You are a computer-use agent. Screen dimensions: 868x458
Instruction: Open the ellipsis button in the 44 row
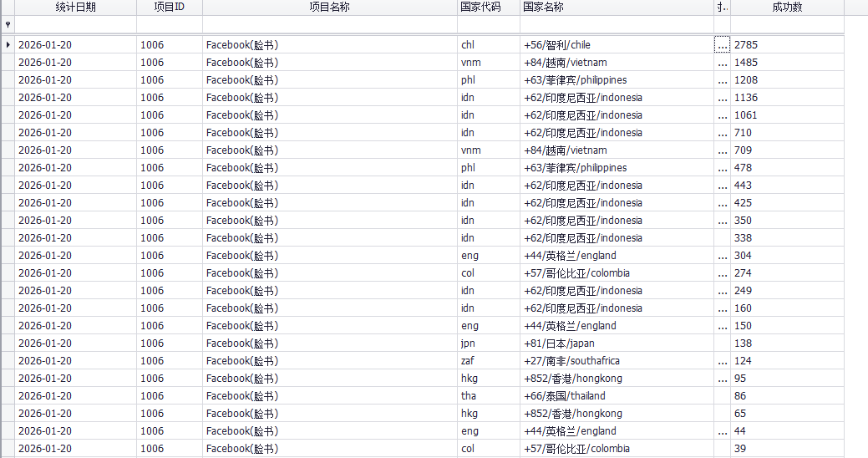pyautogui.click(x=723, y=431)
